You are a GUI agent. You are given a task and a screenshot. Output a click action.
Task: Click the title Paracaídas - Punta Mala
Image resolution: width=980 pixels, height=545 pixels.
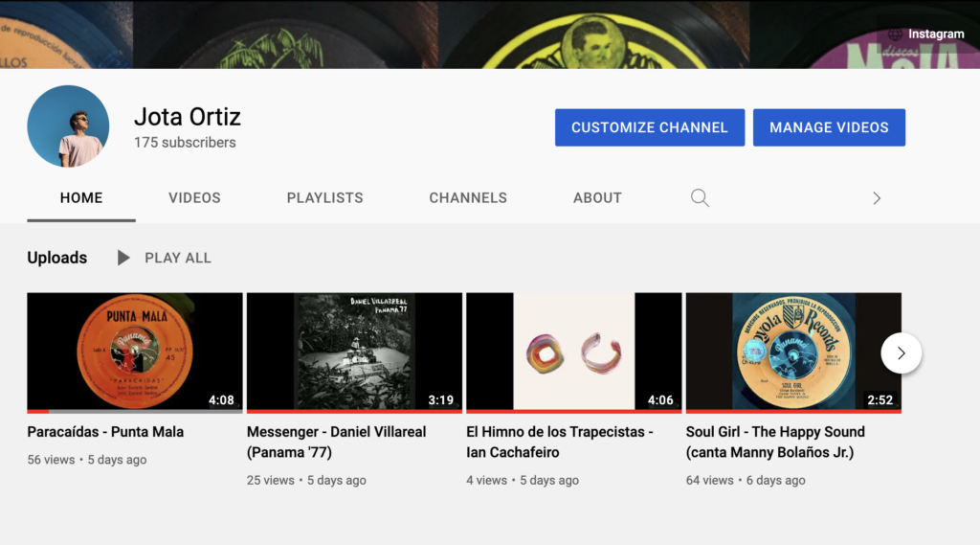pos(105,432)
